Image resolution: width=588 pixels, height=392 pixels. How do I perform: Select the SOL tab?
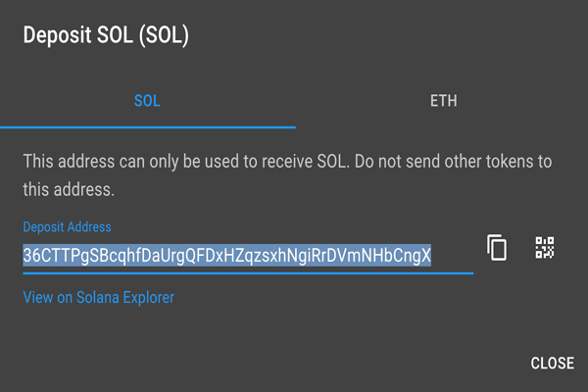147,101
